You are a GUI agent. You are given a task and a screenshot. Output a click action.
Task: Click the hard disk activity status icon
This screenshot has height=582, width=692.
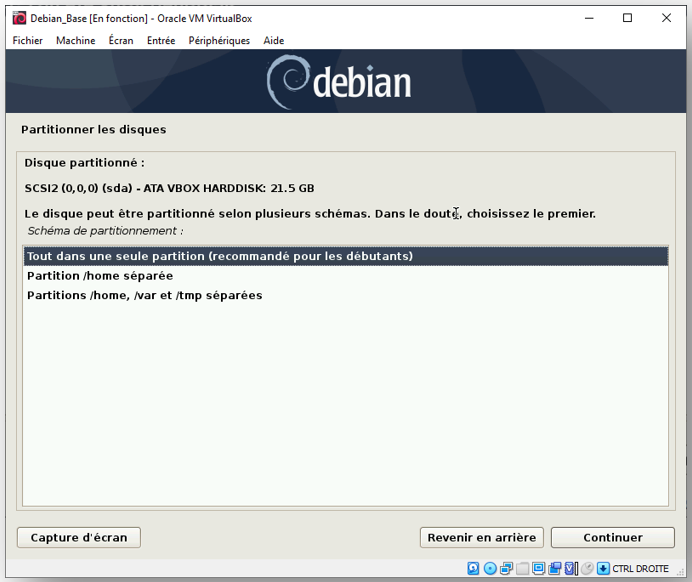473,568
